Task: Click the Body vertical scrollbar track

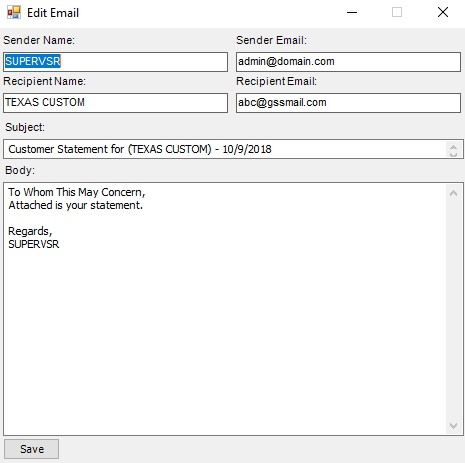Action: click(453, 309)
